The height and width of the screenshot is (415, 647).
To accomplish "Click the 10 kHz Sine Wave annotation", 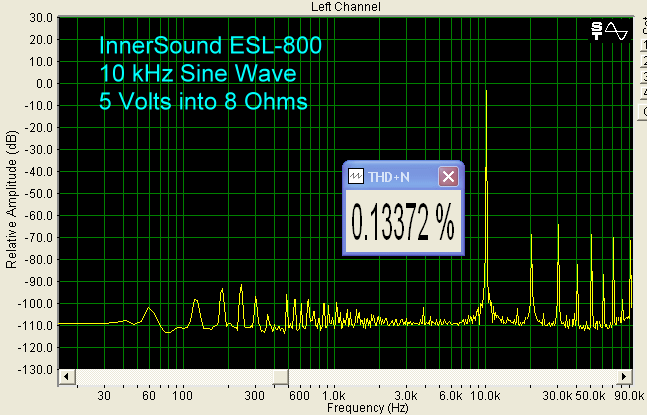I will pos(198,73).
